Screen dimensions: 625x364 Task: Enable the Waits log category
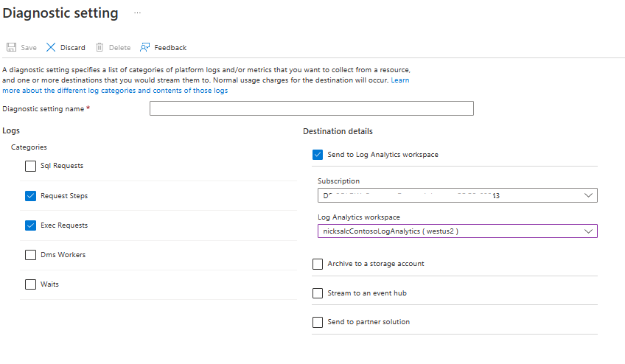[30, 284]
